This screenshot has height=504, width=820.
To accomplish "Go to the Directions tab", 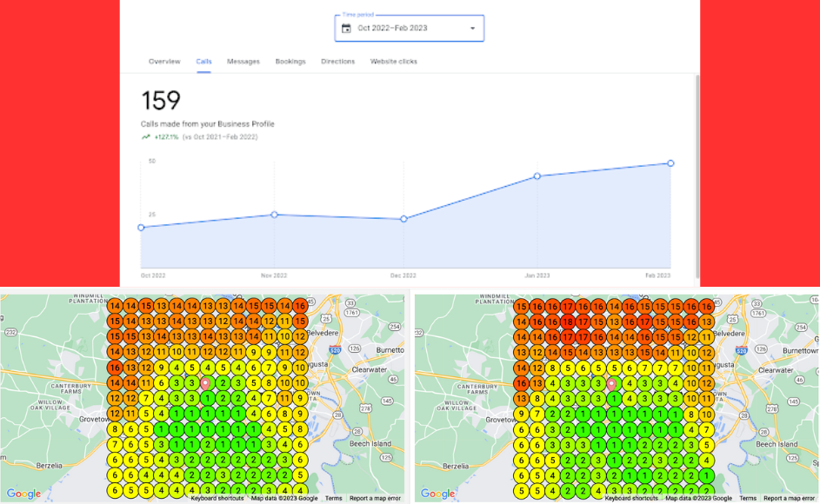I will click(337, 62).
